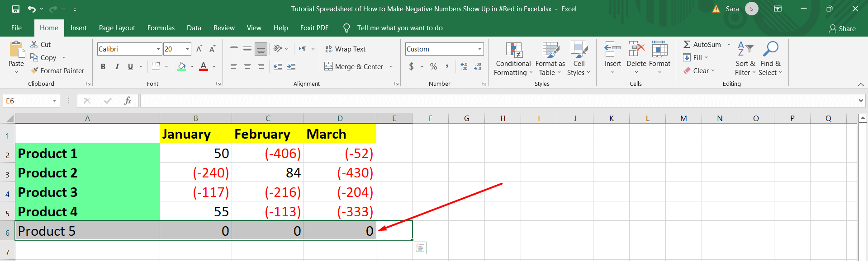Expand the Fill dropdown
This screenshot has width=868, height=261.
[x=706, y=57]
